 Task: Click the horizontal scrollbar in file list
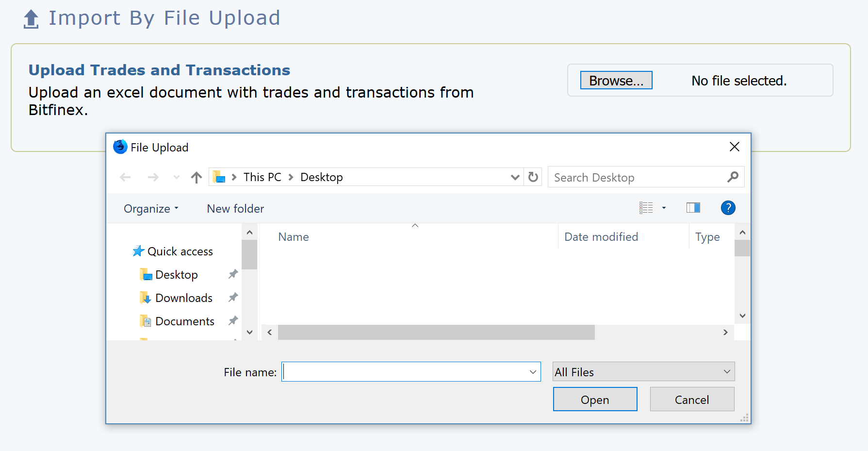pyautogui.click(x=436, y=333)
